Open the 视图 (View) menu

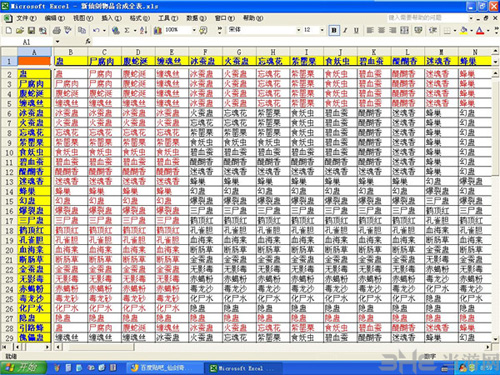click(x=83, y=18)
